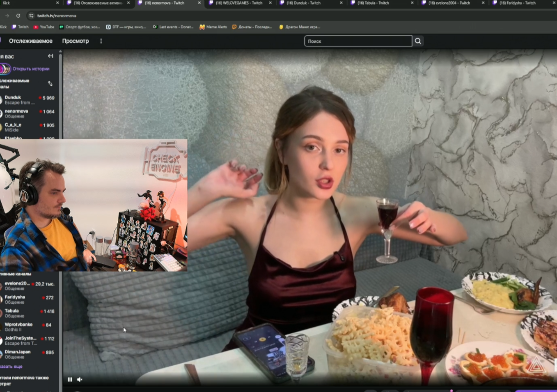
Task: Open the nenormova channel in sidebar
Action: [x=29, y=113]
